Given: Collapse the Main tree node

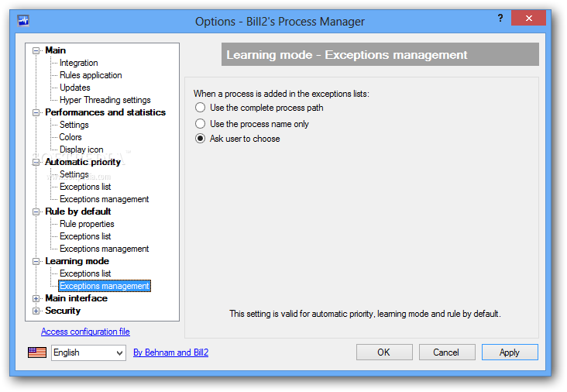Looking at the screenshot, I should click(x=36, y=50).
